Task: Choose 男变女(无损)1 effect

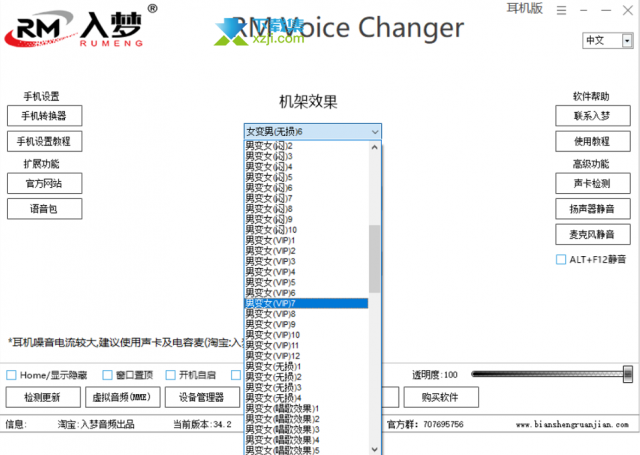Action: pos(306,366)
